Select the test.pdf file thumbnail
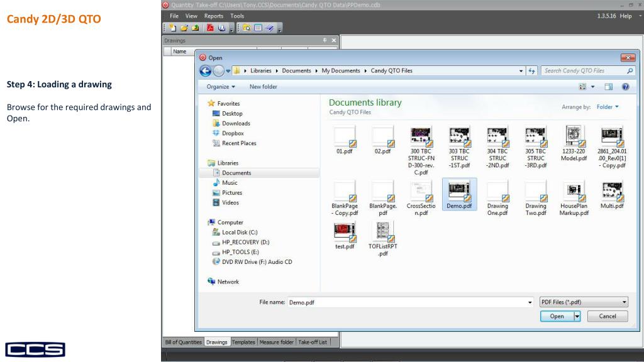644x362 pixels. 345,235
